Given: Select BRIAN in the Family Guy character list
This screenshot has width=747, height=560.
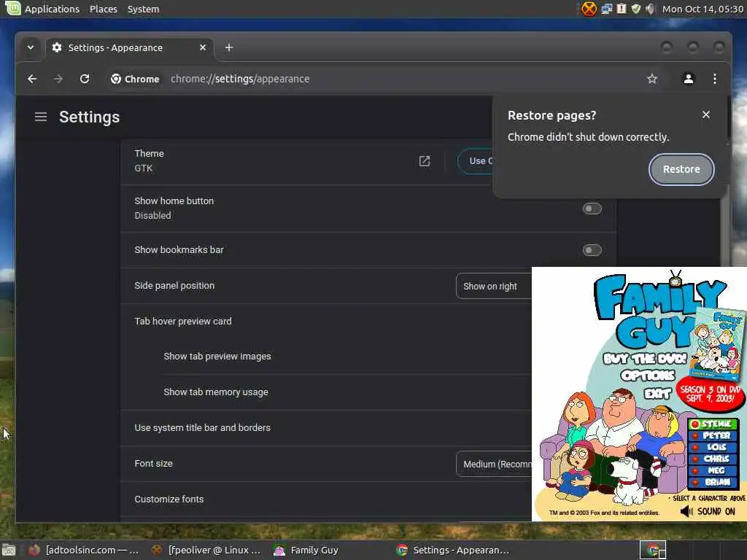Looking at the screenshot, I should [713, 482].
